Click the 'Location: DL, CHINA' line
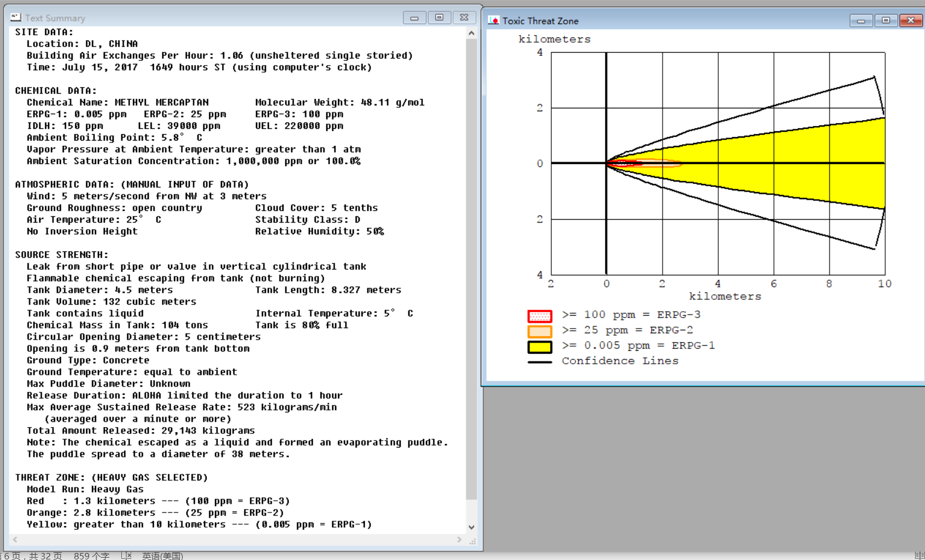Image resolution: width=925 pixels, height=560 pixels. [x=82, y=44]
